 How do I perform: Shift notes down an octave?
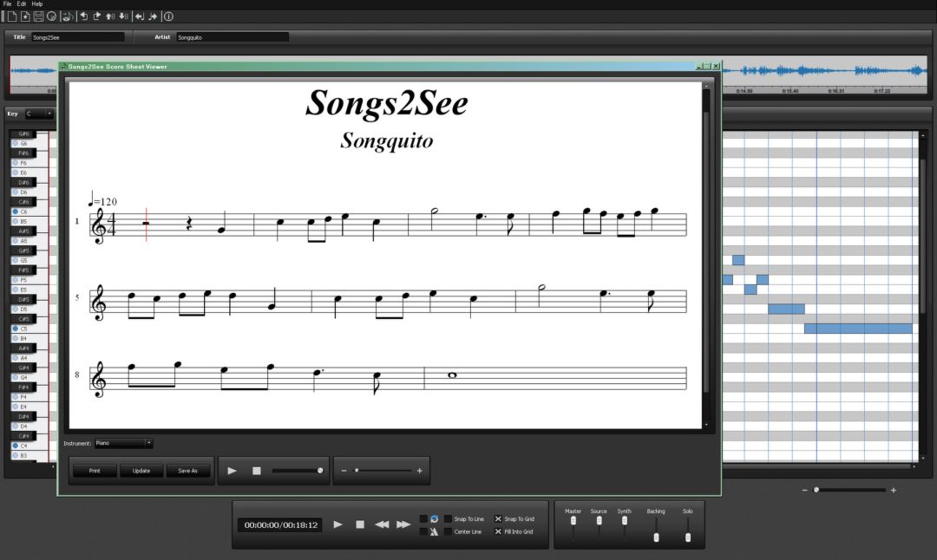click(124, 16)
